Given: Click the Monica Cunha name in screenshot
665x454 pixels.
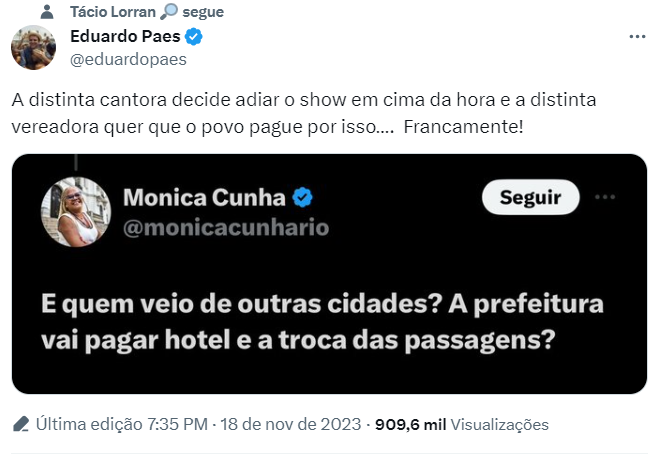Looking at the screenshot, I should click(x=204, y=197).
